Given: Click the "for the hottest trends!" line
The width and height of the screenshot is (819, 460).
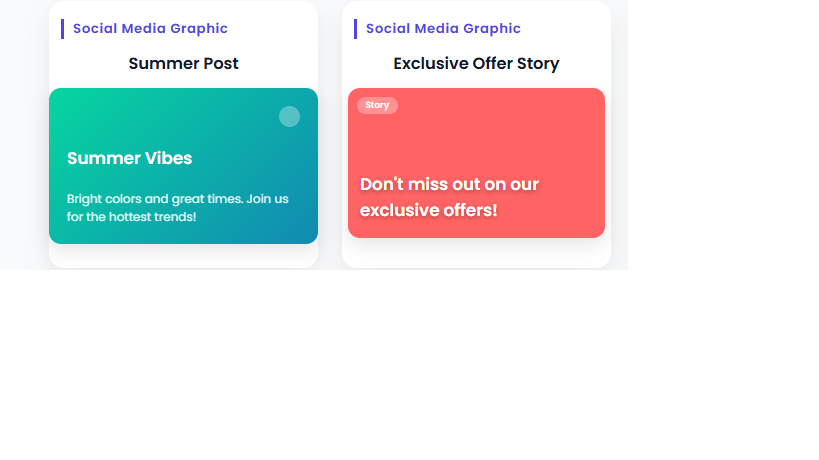Looking at the screenshot, I should (x=131, y=216).
